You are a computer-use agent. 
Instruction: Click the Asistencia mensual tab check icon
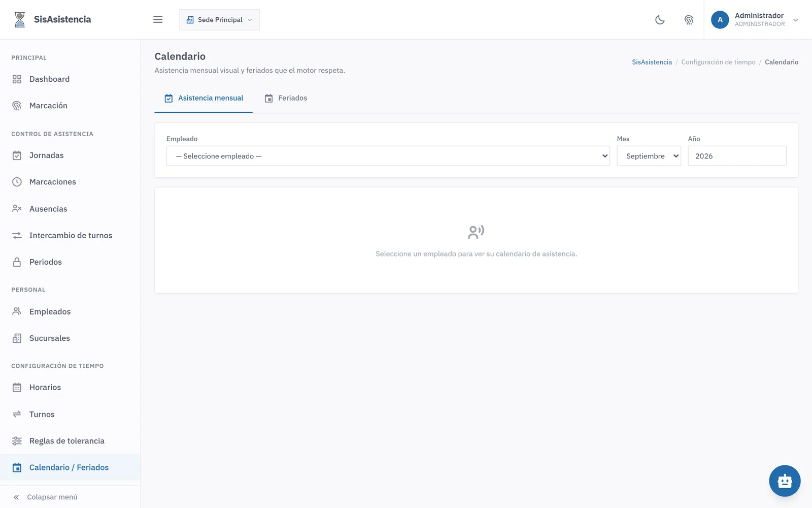pyautogui.click(x=168, y=99)
